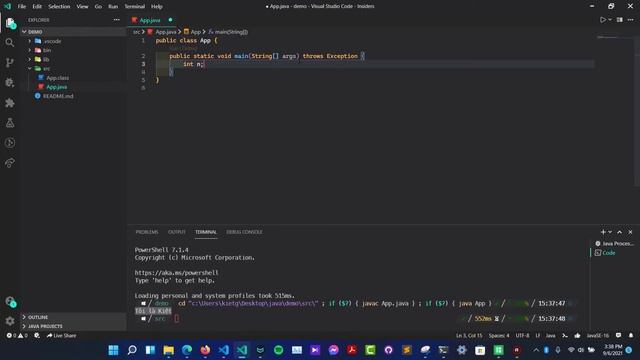The height and width of the screenshot is (360, 640).
Task: Maximize the terminal panel with chevron
Action: pyautogui.click(x=620, y=232)
